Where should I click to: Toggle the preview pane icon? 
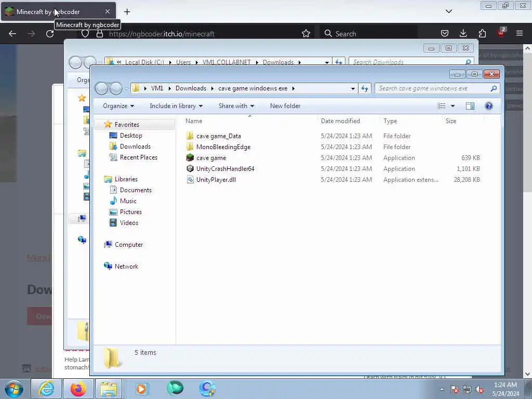(470, 106)
